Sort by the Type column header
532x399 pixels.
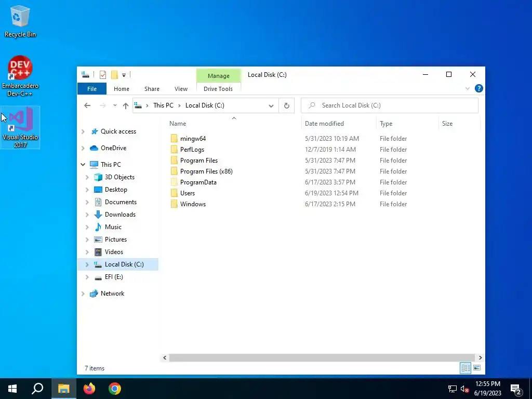click(x=386, y=124)
